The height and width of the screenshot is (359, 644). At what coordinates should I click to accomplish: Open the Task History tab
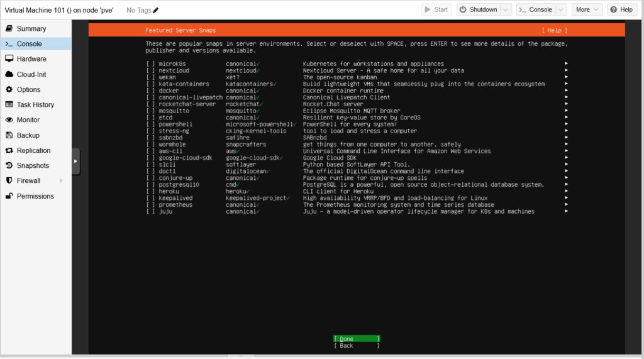(35, 105)
